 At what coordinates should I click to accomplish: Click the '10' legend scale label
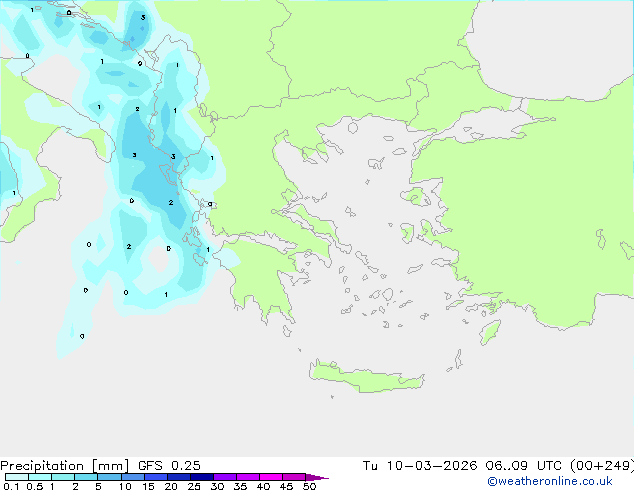pos(125,486)
